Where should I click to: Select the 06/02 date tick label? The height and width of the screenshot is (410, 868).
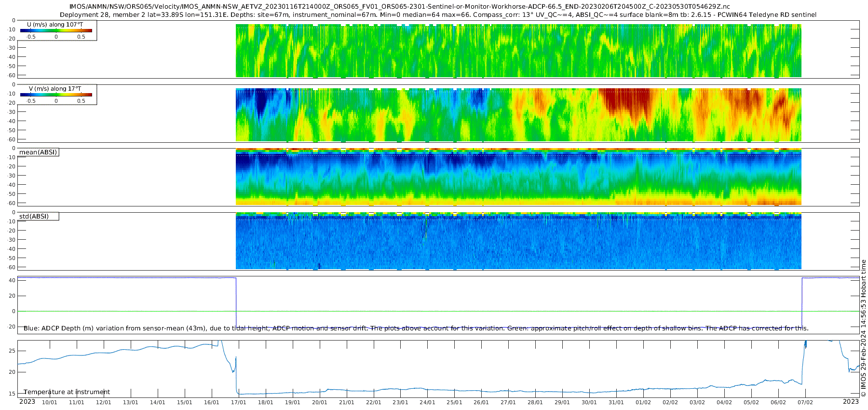(x=778, y=403)
